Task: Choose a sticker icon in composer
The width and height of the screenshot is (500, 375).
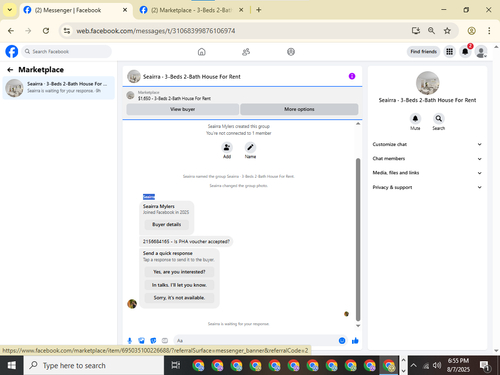Action: pos(153,341)
